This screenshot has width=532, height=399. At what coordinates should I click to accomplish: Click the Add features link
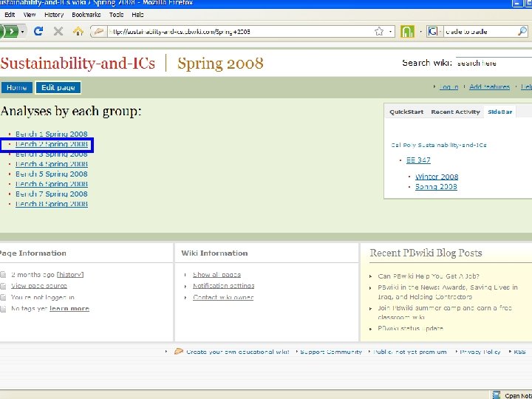489,87
